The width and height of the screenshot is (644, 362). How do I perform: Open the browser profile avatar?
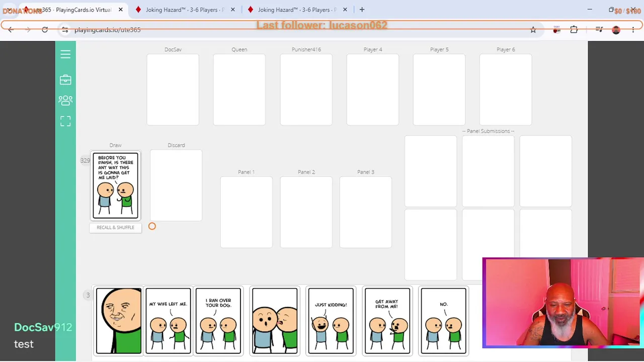(616, 30)
